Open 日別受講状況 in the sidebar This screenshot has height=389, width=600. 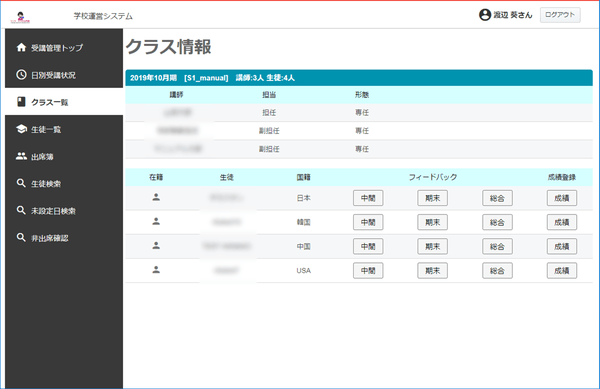pyautogui.click(x=64, y=75)
